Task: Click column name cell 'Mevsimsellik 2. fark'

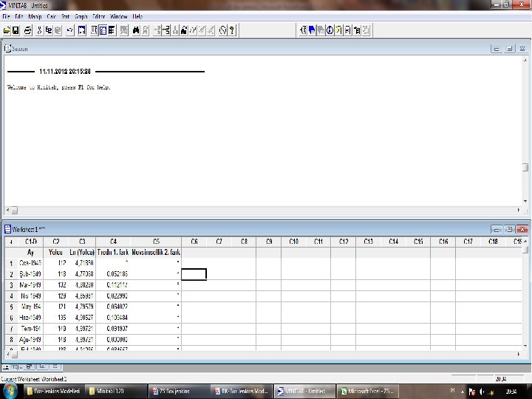Action: coord(156,252)
